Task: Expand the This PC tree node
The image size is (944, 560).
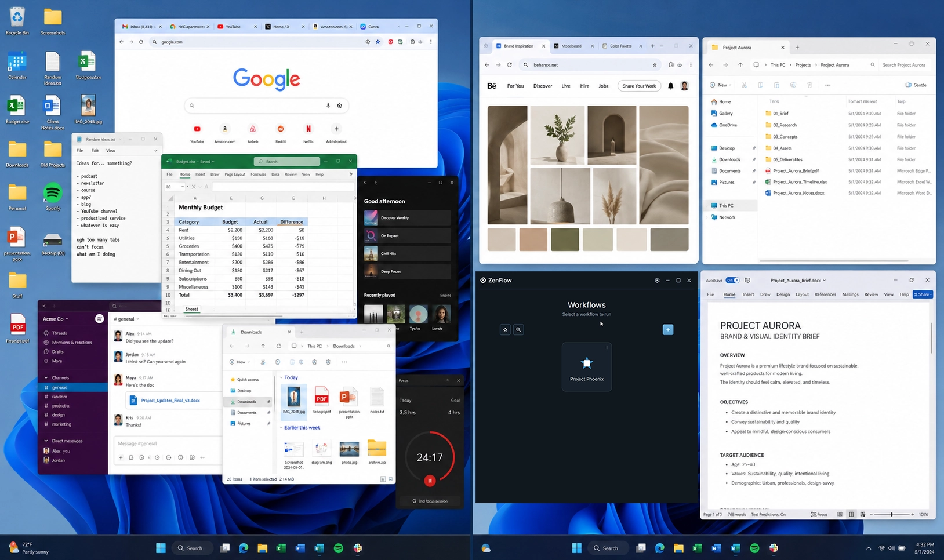Action: tap(708, 206)
